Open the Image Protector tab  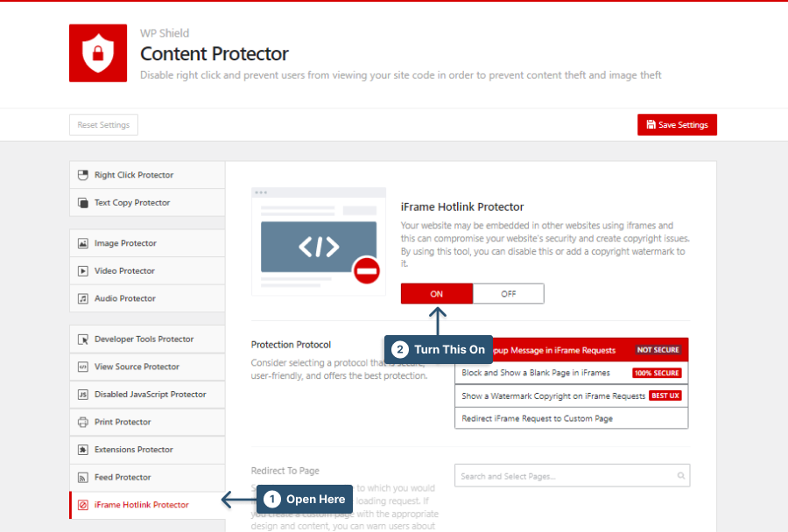tap(147, 243)
